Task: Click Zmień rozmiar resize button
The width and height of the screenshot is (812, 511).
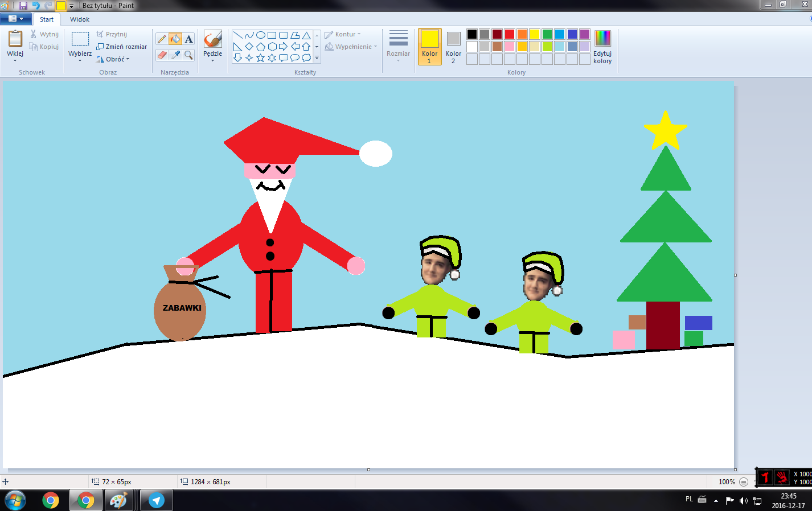Action: [122, 47]
